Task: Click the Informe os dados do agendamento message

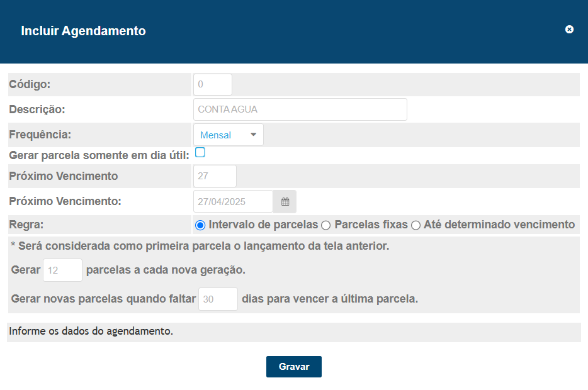Action: pos(91,331)
